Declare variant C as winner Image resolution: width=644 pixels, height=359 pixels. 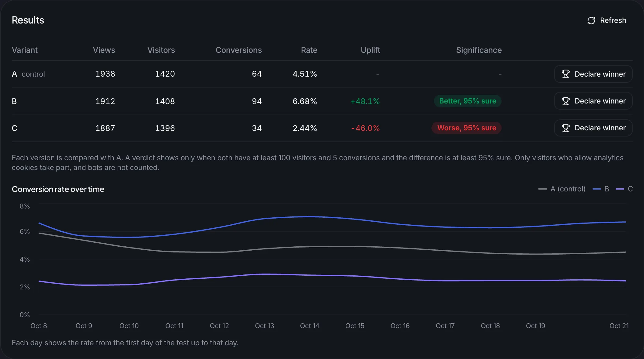[x=593, y=128]
